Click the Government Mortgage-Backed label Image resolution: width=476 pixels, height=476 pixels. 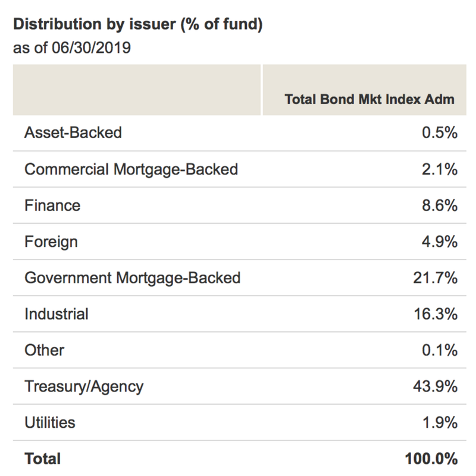pos(132,278)
